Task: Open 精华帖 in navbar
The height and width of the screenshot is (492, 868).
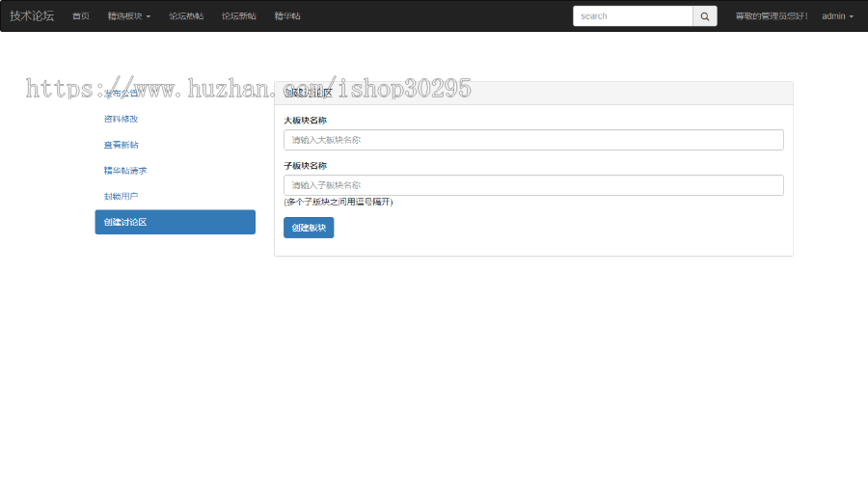Action: tap(287, 16)
